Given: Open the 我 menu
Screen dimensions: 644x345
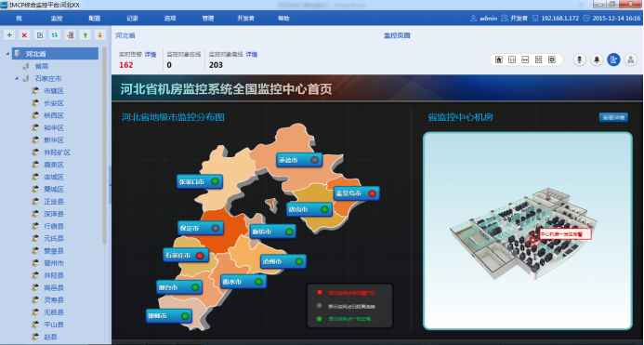Looking at the screenshot, I should click(19, 18).
